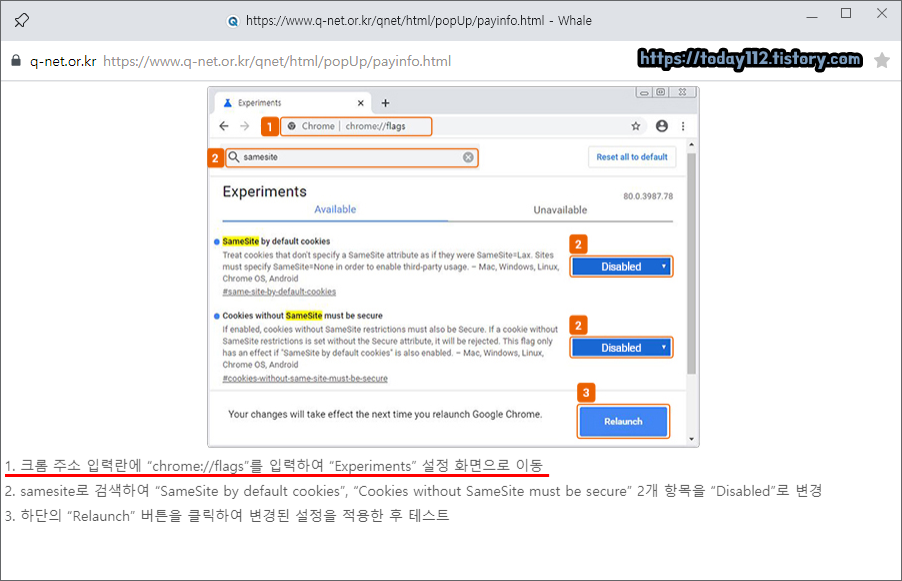The image size is (902, 581).
Task: Clear the samesite search with the X icon
Action: tap(468, 157)
